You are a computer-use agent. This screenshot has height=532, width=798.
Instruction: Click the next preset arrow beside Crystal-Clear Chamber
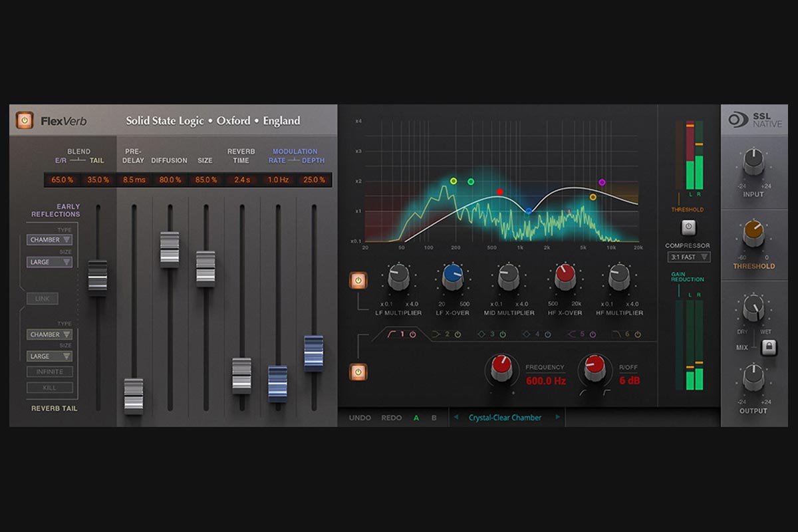point(558,418)
